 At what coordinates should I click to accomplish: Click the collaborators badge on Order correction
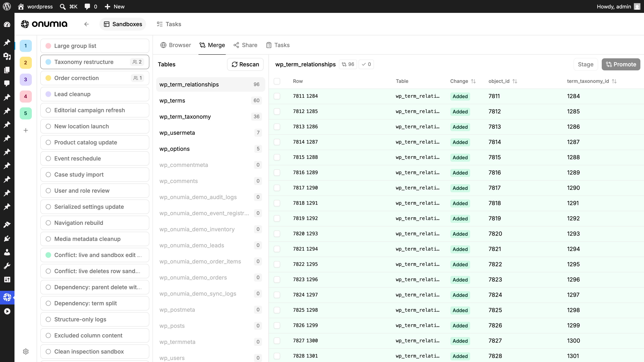(137, 78)
